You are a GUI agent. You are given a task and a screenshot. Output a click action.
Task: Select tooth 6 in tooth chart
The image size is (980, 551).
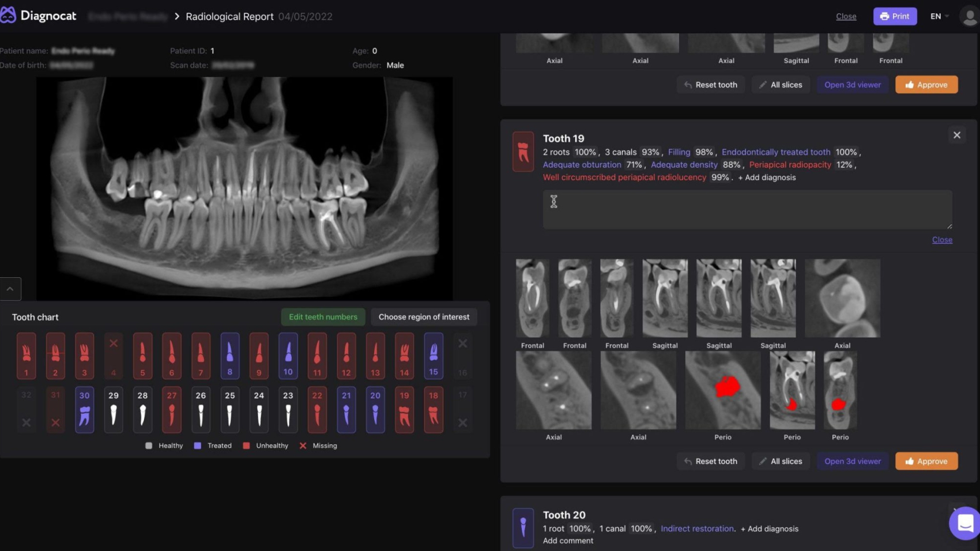(172, 356)
